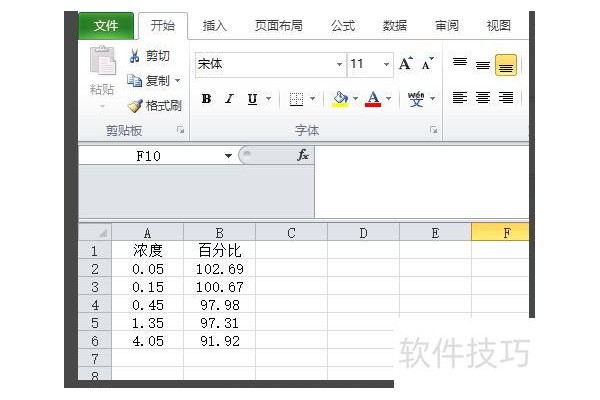Click the phonetic guide wén icon
Image resolution: width=600 pixels, height=400 pixels.
pos(416,99)
